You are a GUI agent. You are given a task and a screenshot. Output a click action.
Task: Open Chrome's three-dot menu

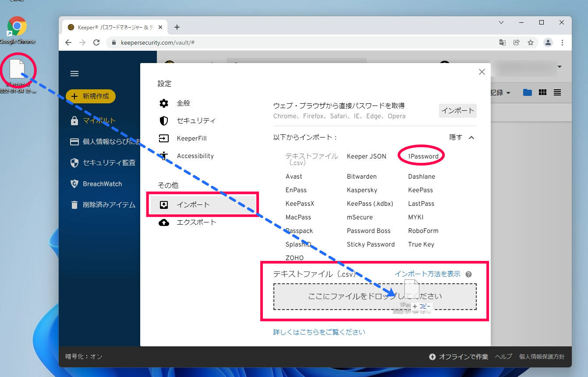coord(562,42)
